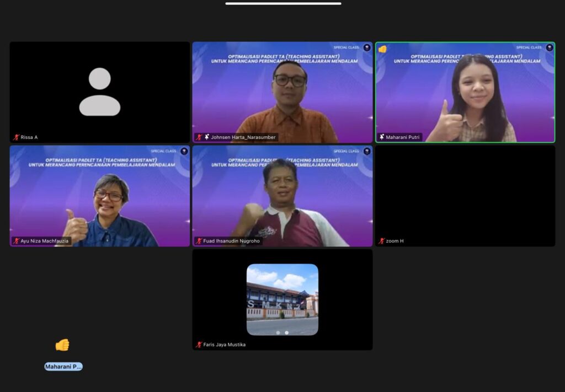This screenshot has height=392, width=565.
Task: Click the round logo badge in Johnsen's video corner
Action: [367, 48]
